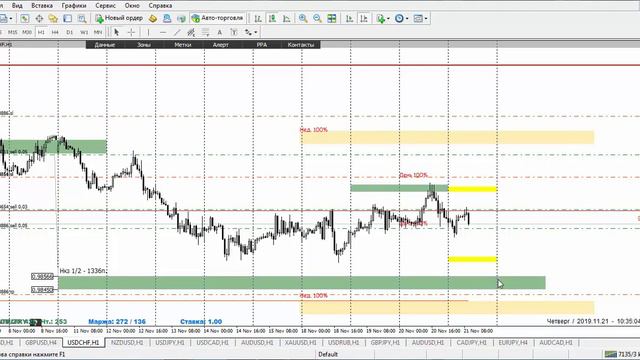
Task: Open the Окно menu
Action: [132, 6]
